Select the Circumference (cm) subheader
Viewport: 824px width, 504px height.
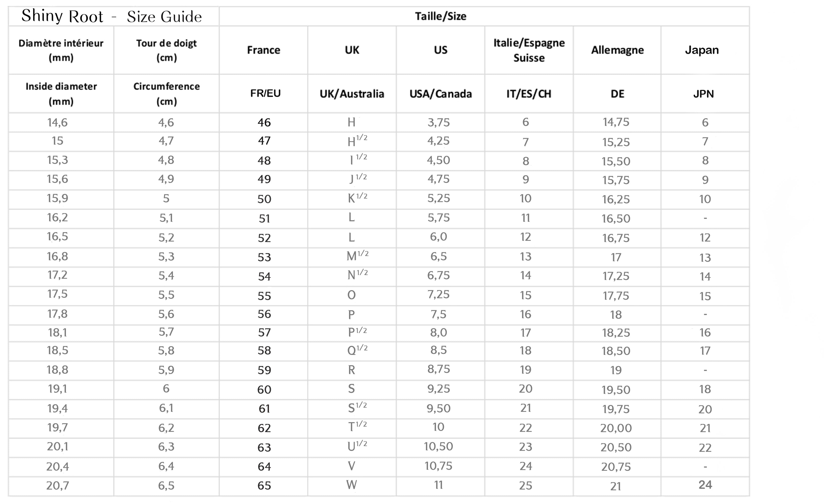click(x=166, y=94)
